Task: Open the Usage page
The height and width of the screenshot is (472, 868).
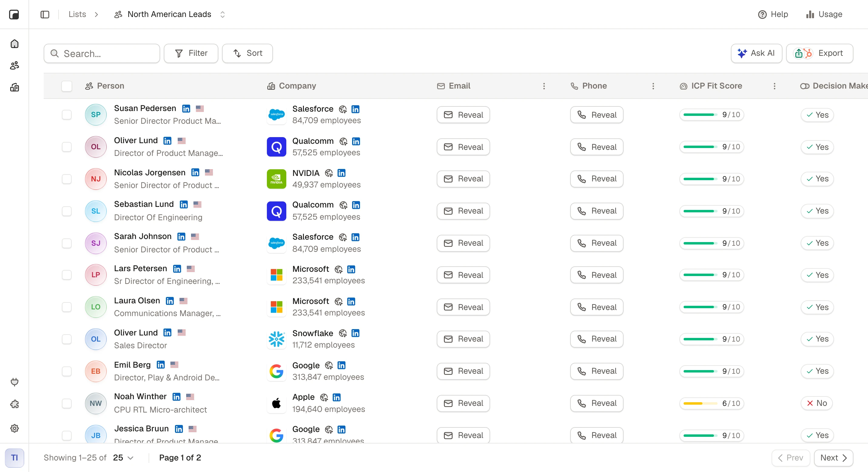Action: 824,15
